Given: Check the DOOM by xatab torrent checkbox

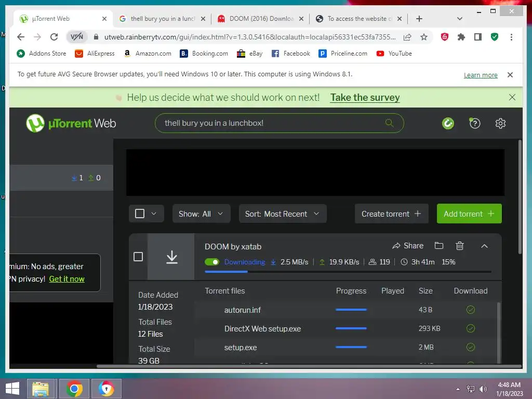Looking at the screenshot, I should (x=138, y=257).
